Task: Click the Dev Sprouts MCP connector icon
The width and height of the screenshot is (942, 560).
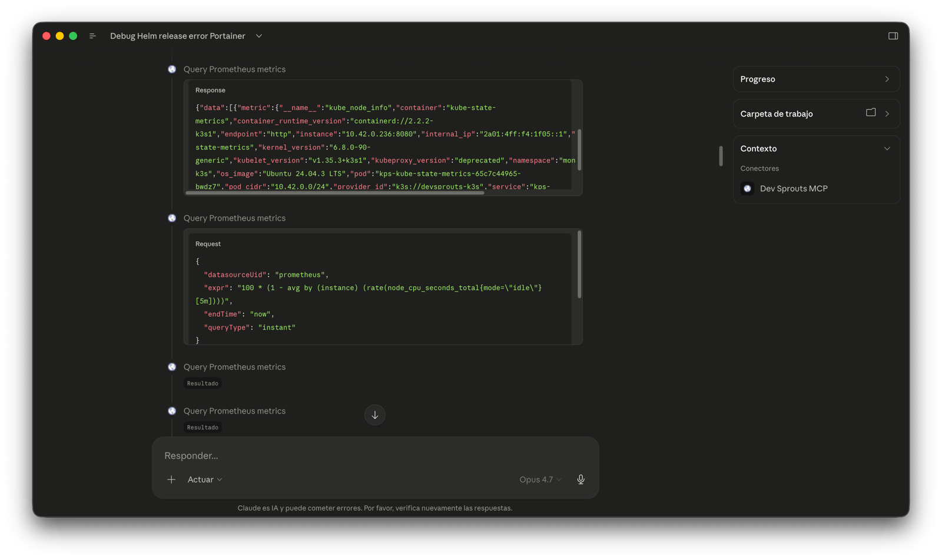Action: pyautogui.click(x=747, y=188)
